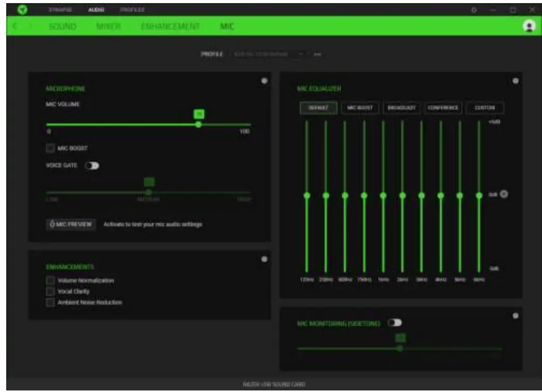Open the Profile dropdown
This screenshot has width=542, height=392.
[269, 54]
